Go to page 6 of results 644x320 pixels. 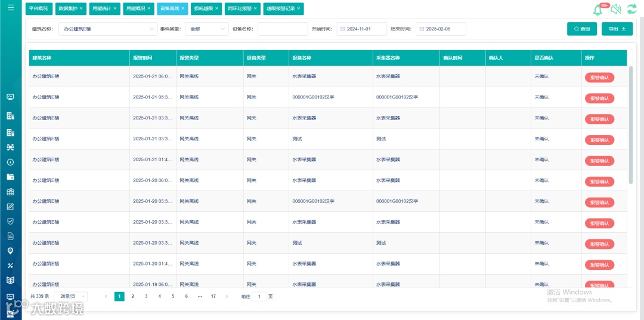[187, 296]
